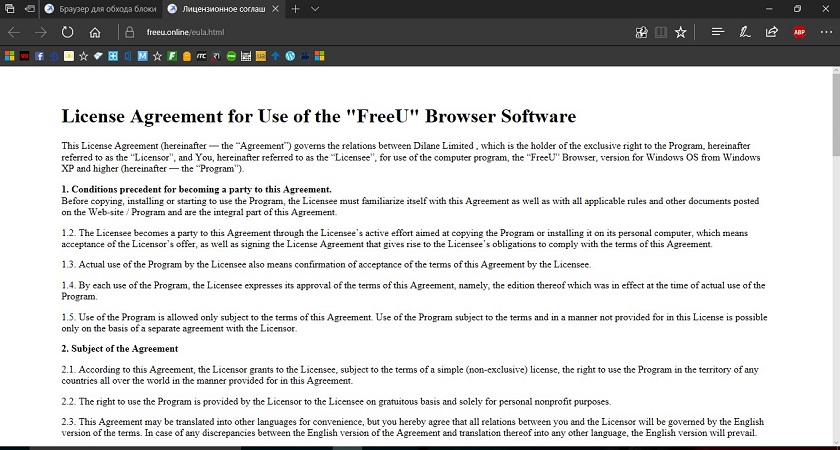Open the Settings and more ellipsis menu
This screenshot has width=840, height=450.
[826, 32]
